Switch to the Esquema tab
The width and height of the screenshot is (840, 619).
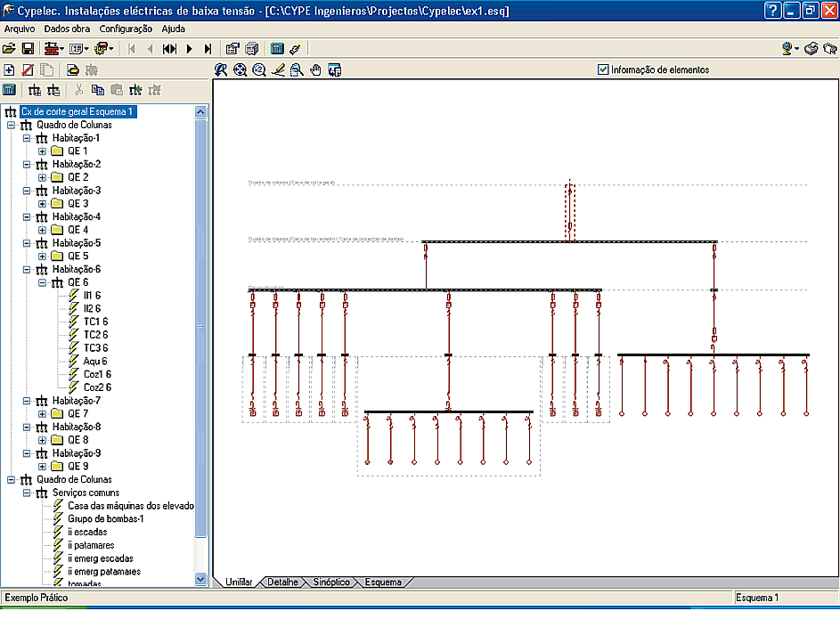pos(383,582)
